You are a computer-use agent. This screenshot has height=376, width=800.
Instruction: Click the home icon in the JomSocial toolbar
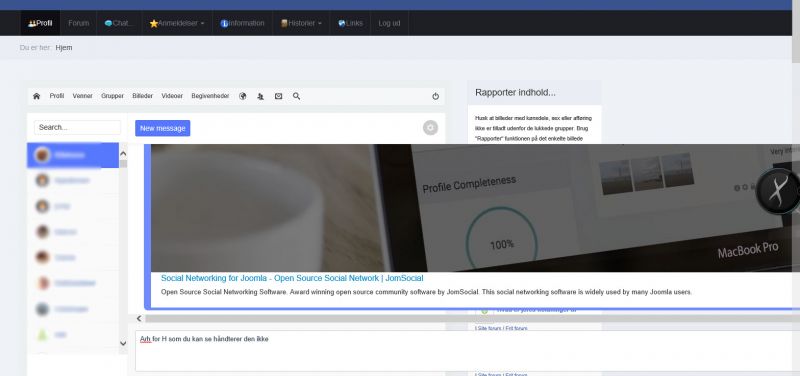click(36, 96)
